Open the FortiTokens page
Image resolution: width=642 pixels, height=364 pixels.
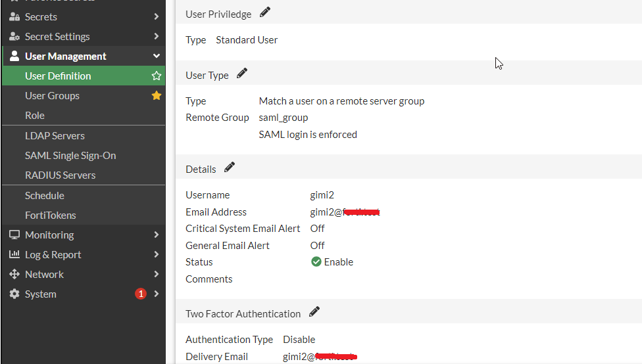pos(51,216)
